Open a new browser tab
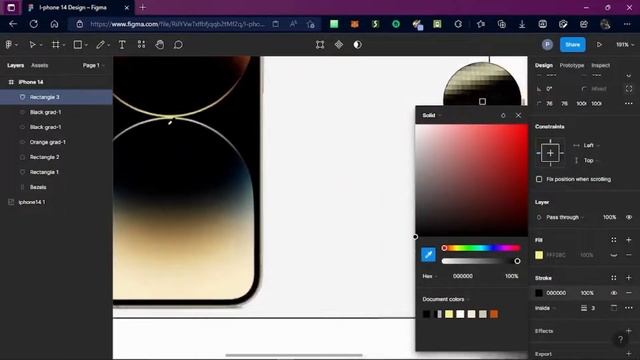This screenshot has height=360, width=640. point(142,8)
